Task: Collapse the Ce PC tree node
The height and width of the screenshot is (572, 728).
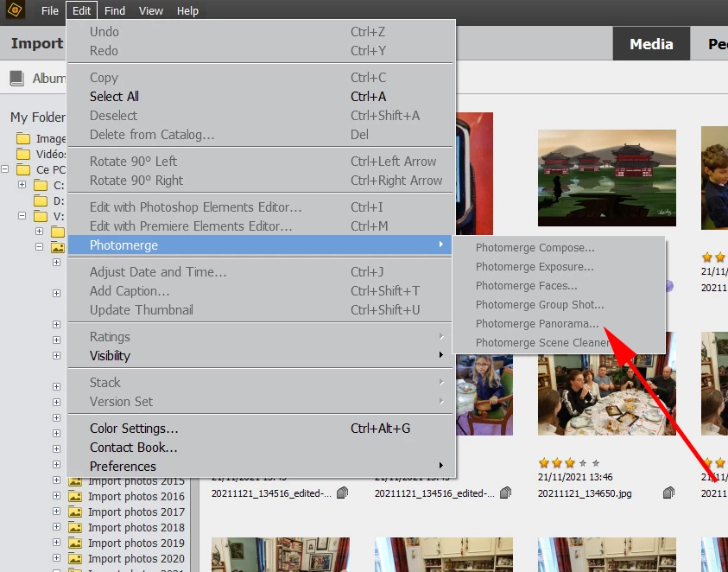Action: tap(5, 169)
